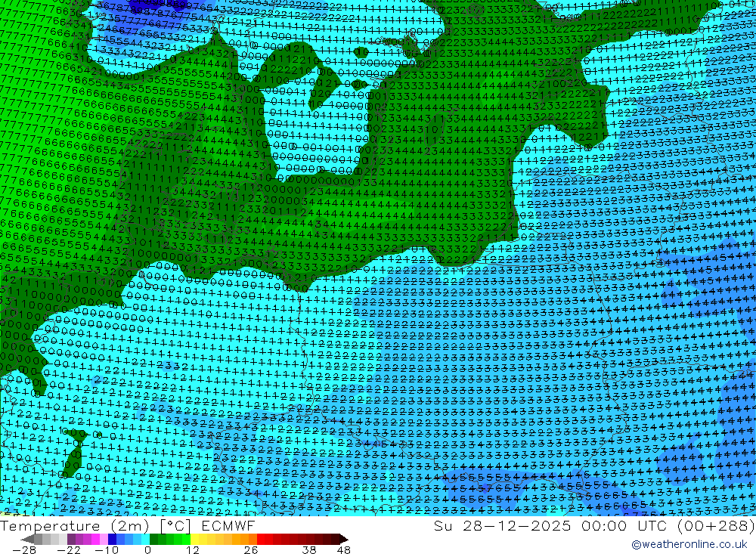Select the dark green legend swatch

[x=153, y=539]
